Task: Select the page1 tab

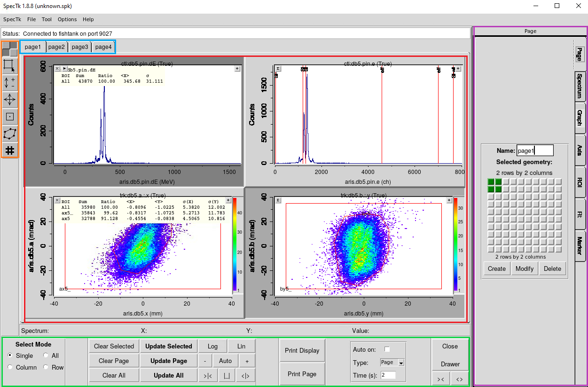Action: pyautogui.click(x=33, y=47)
